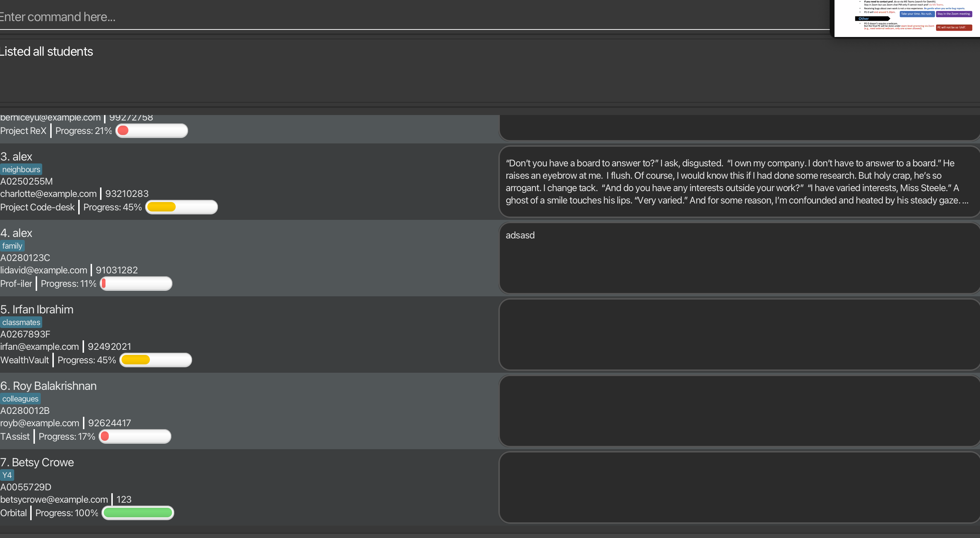Viewport: 980px width, 538px height.
Task: Click student ID A0055729D
Action: click(25, 487)
